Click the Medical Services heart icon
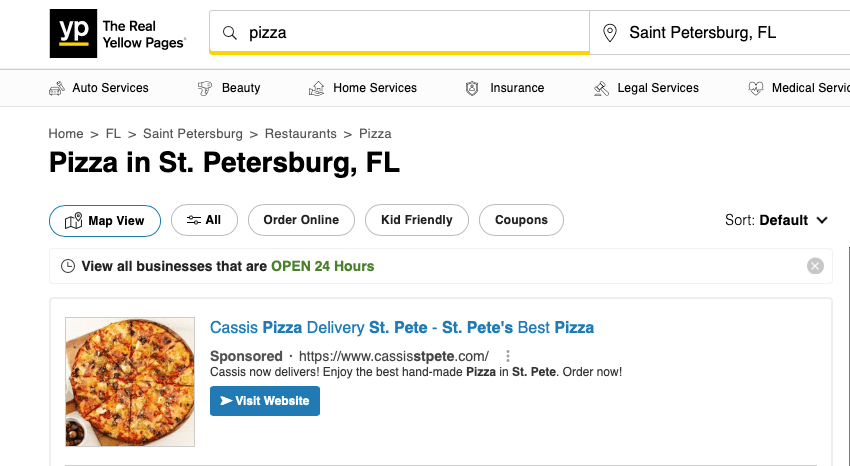The image size is (850, 466). click(x=756, y=88)
